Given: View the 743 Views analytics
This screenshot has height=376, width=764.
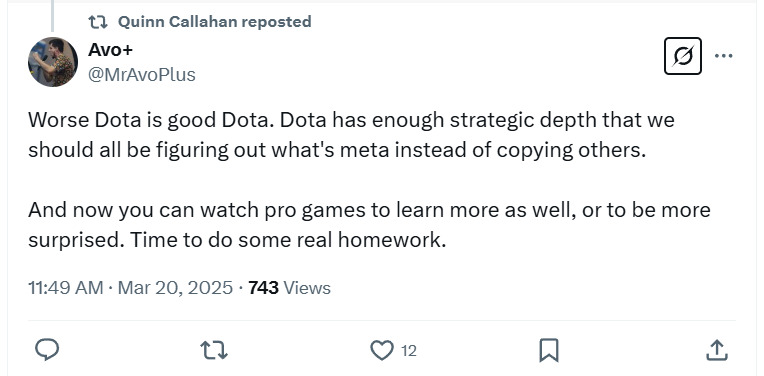Looking at the screenshot, I should click(289, 288).
